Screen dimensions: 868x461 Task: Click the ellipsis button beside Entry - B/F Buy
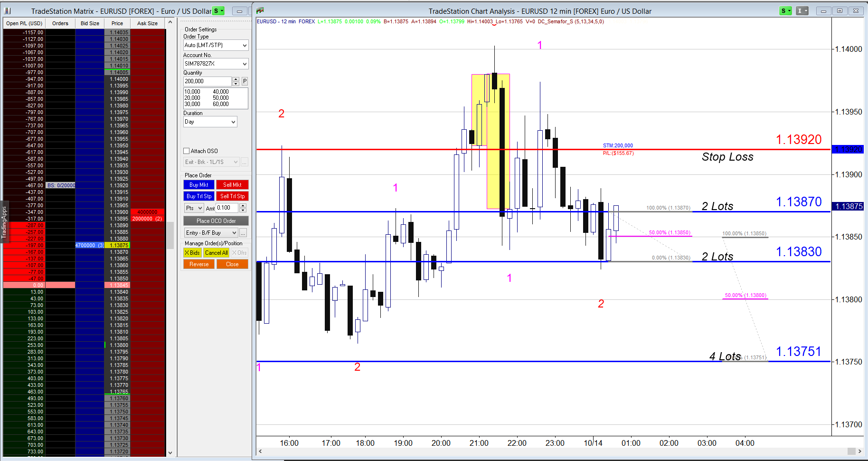(243, 233)
